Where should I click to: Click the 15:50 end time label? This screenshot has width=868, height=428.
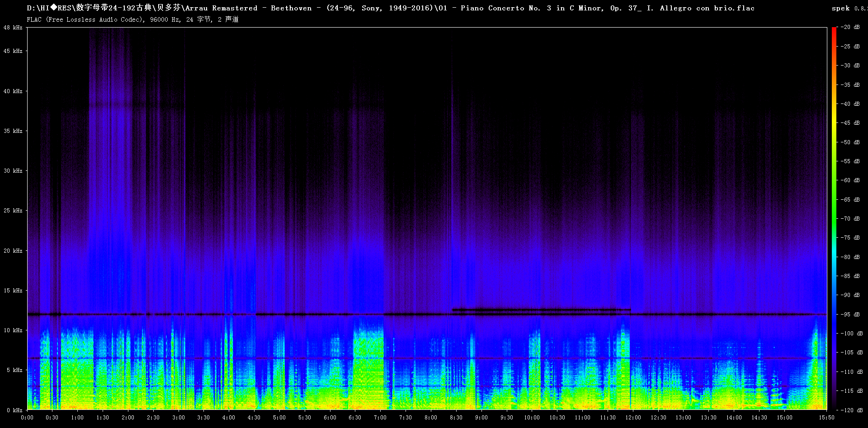click(826, 417)
